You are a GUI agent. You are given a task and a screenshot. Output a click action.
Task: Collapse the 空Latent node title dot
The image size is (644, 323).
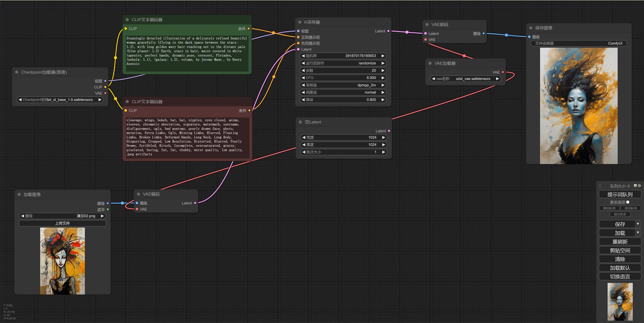[x=300, y=122]
